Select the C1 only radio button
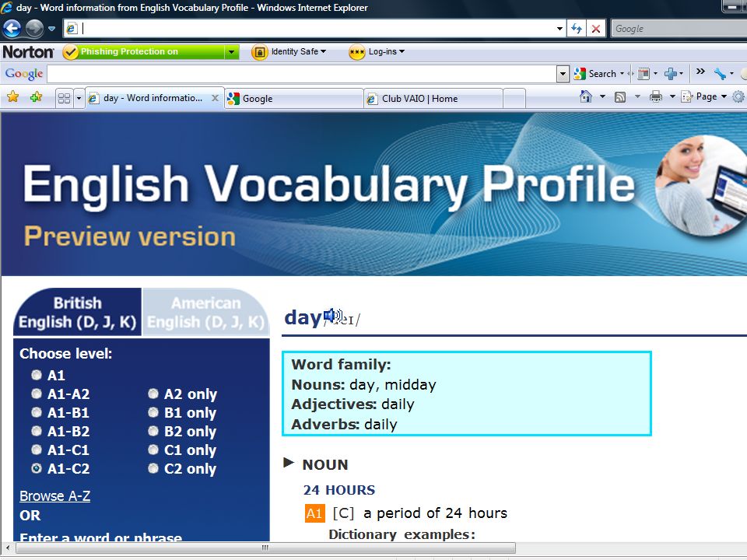 click(x=153, y=449)
